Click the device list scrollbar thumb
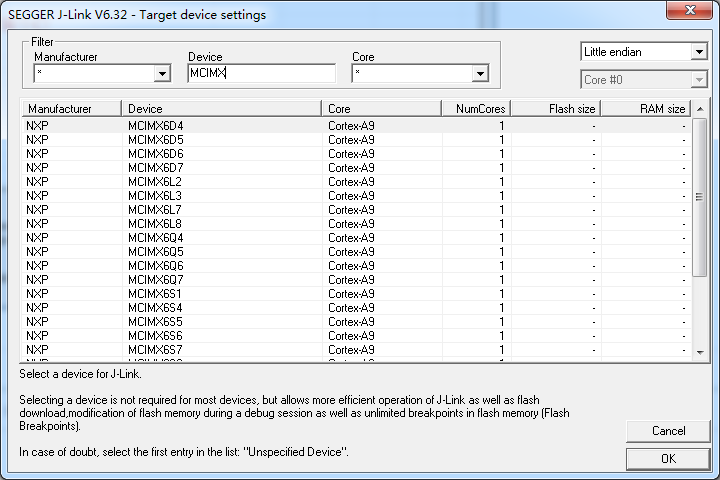Viewport: 720px width, 480px height. point(700,197)
